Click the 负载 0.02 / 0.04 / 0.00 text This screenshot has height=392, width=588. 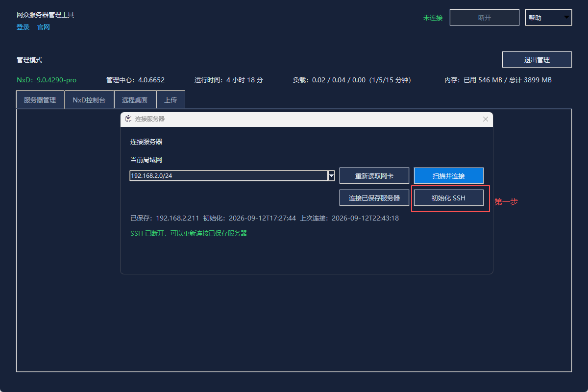352,80
